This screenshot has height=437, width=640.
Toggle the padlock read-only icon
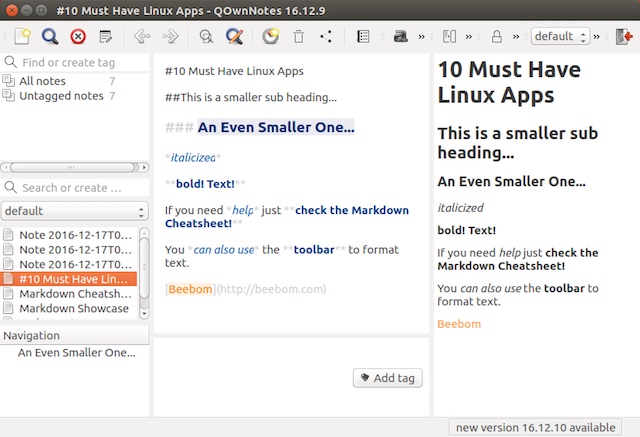[497, 36]
